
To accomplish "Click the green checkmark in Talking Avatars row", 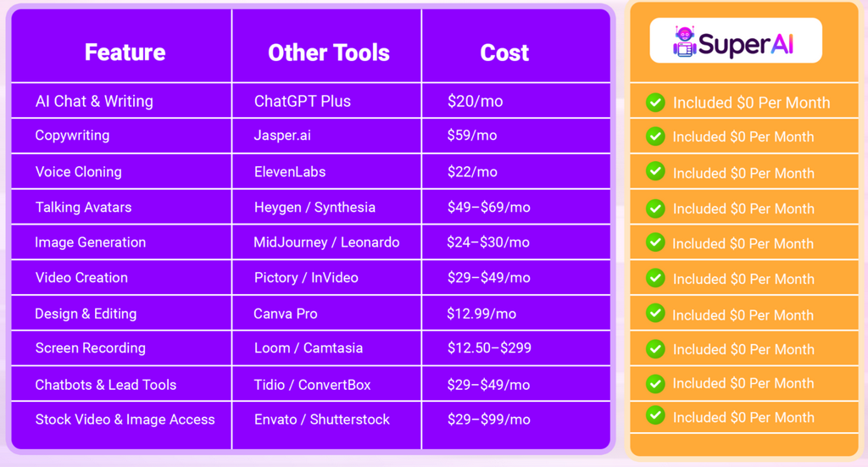I will tap(655, 208).
